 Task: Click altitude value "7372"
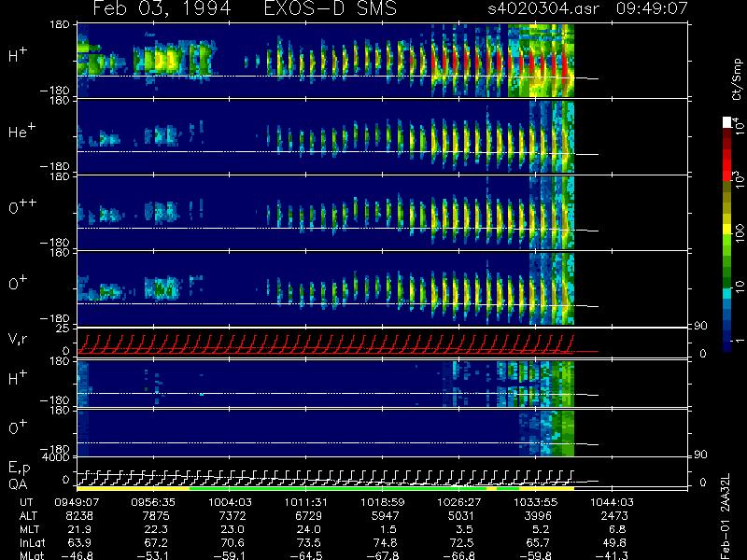coord(233,516)
